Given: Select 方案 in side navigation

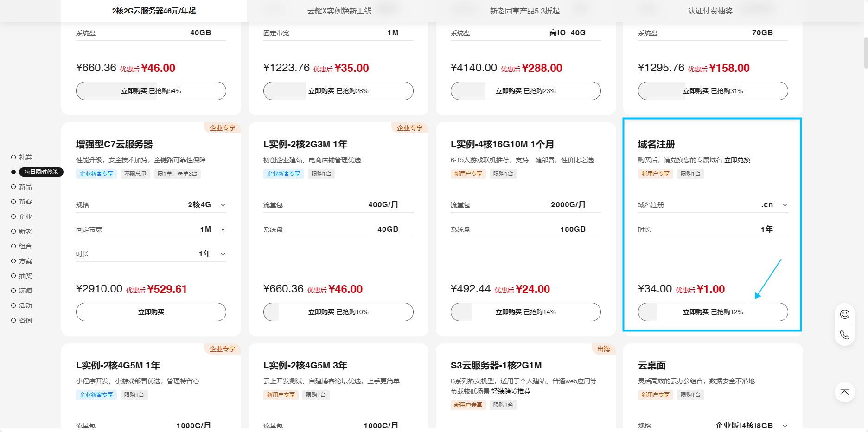Looking at the screenshot, I should pos(22,261).
